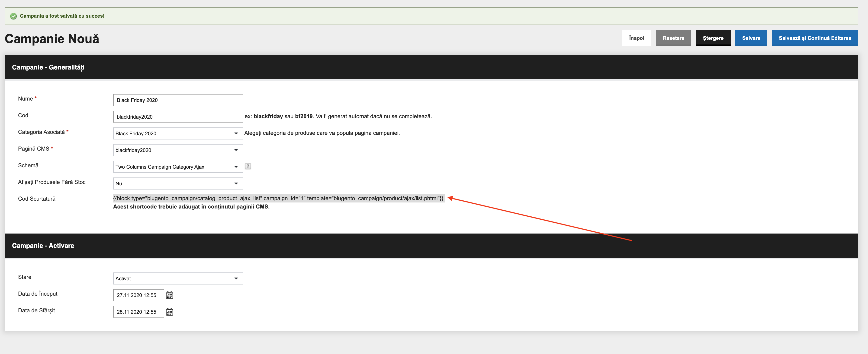Click the Înapoi button
The width and height of the screenshot is (868, 354).
pos(637,38)
